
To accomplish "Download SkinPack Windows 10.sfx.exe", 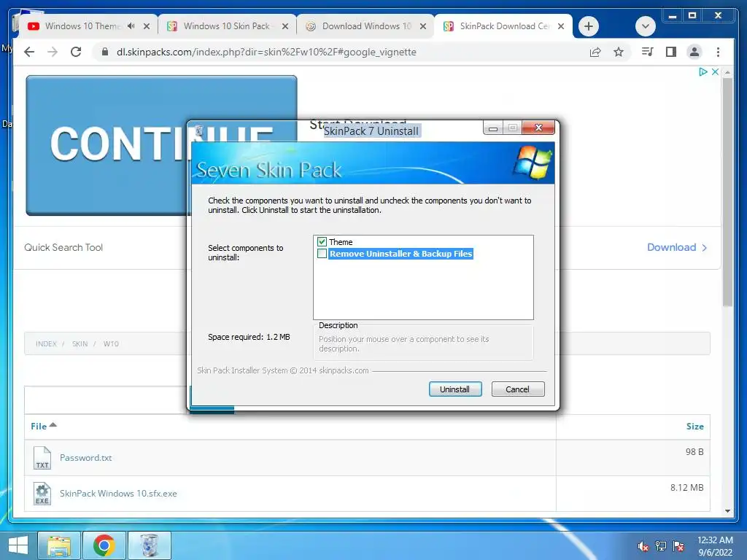I will click(x=118, y=494).
